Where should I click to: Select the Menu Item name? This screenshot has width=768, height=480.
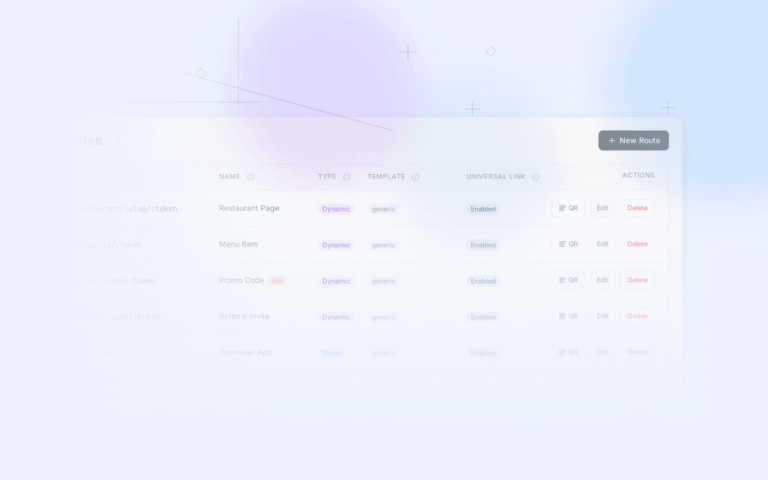[x=238, y=244]
